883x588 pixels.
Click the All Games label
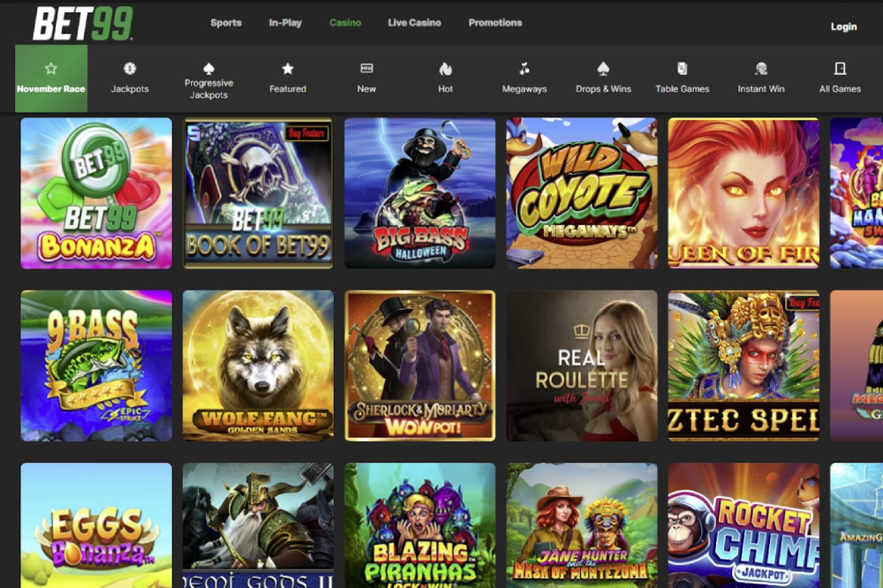pyautogui.click(x=840, y=89)
